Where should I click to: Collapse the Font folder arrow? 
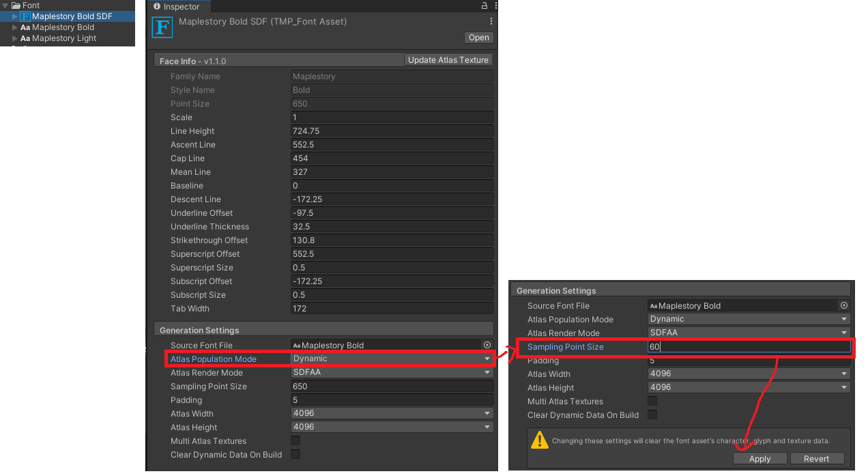tap(5, 5)
